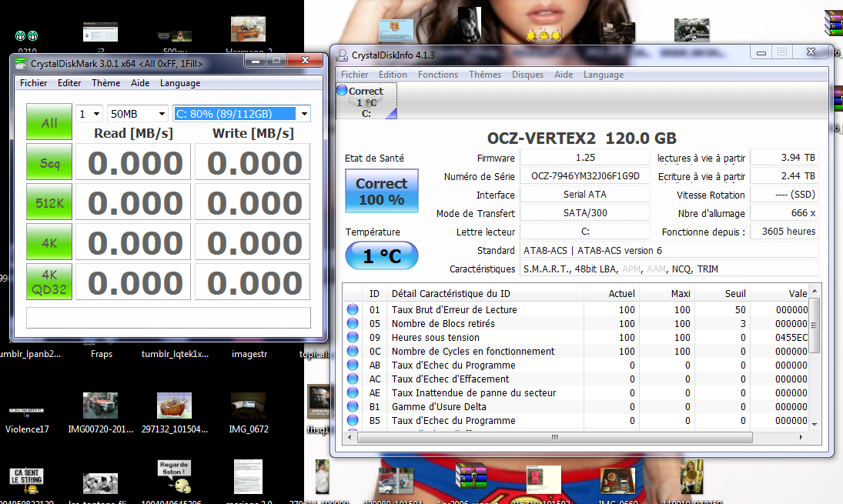Expand the drive selector C: 80% (89/112GB)

click(x=242, y=114)
